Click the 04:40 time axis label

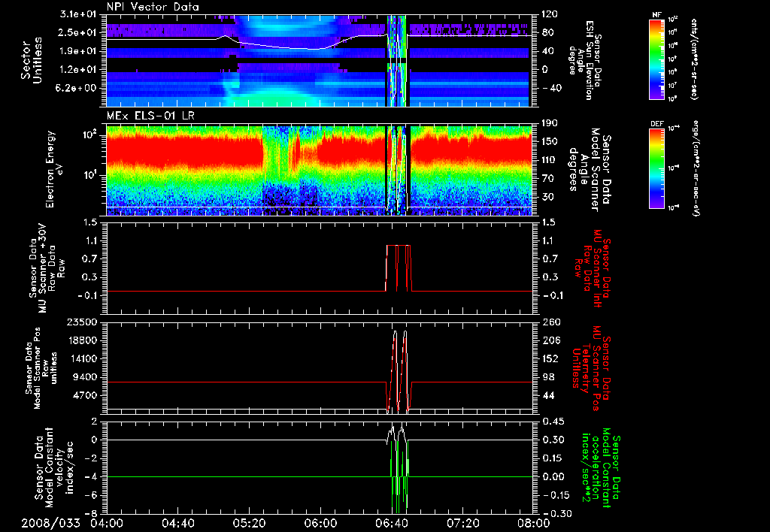pos(178,523)
